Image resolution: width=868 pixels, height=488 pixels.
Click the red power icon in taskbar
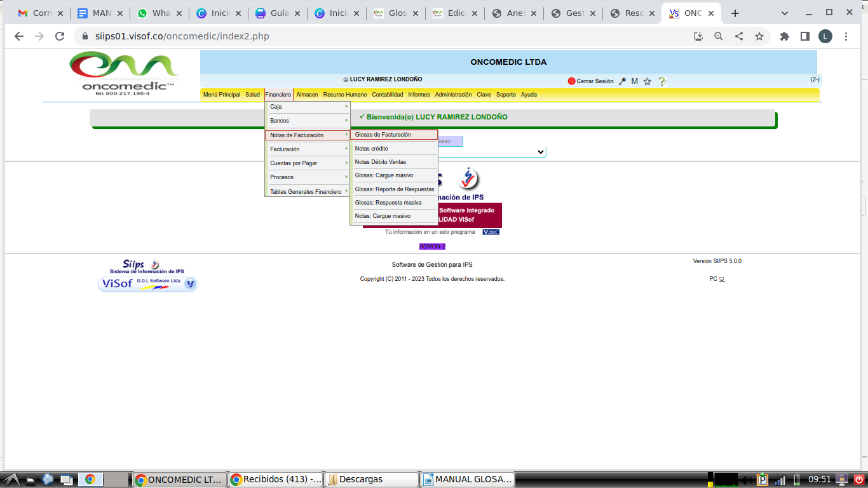click(x=858, y=480)
